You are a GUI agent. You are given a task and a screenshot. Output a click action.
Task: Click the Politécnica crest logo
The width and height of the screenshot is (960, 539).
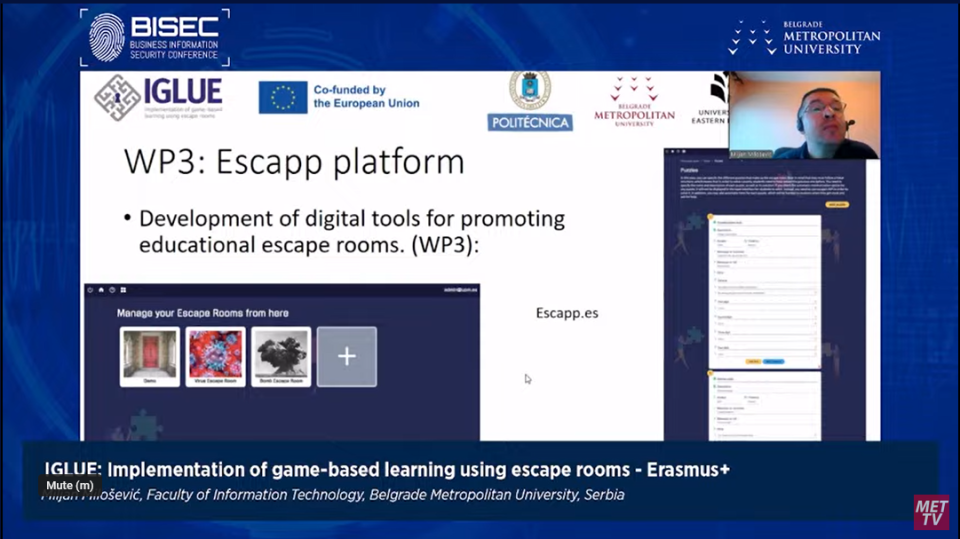(530, 100)
